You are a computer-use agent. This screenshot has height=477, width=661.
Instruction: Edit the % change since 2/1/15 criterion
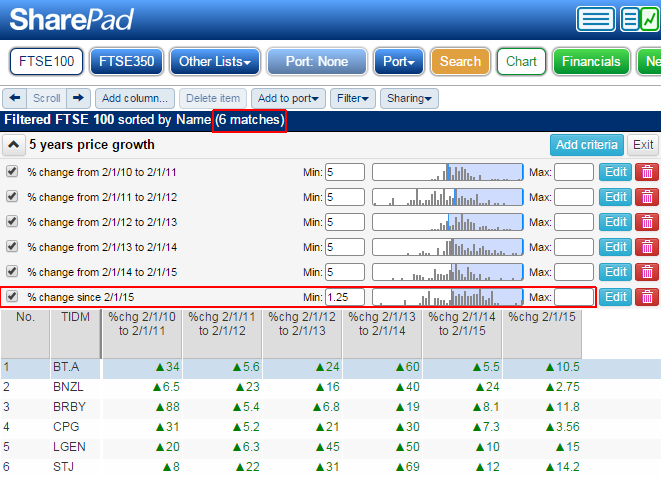[x=615, y=297]
